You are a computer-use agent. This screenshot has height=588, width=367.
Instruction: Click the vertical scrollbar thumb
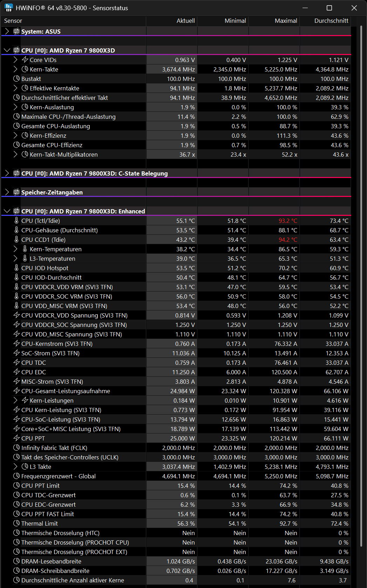361,286
